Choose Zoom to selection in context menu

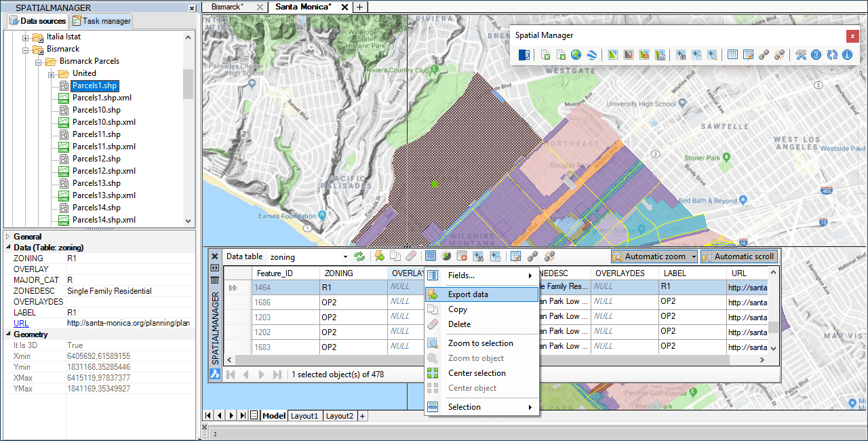click(481, 343)
